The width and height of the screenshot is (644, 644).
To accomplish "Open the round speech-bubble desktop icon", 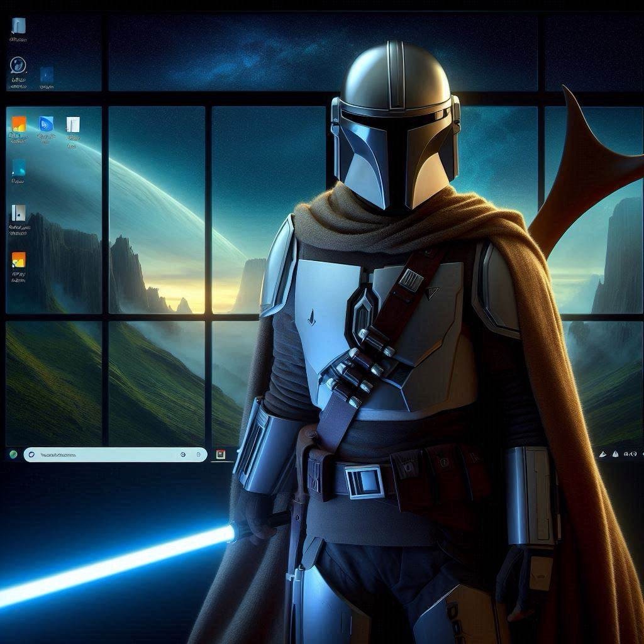I will click(x=18, y=65).
